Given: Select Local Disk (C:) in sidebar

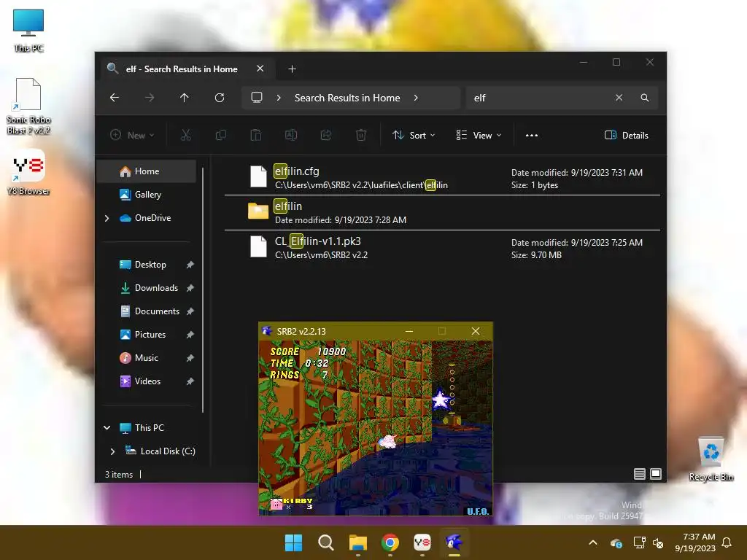Looking at the screenshot, I should pos(168,451).
